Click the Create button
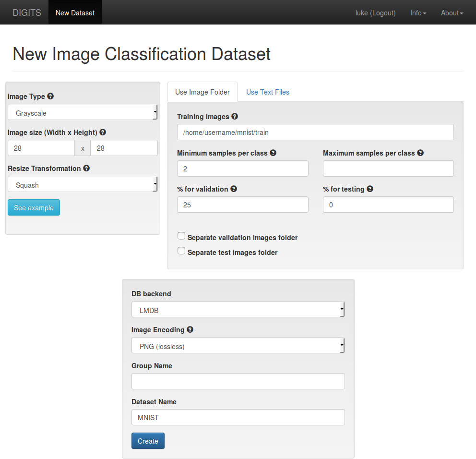 tap(148, 440)
